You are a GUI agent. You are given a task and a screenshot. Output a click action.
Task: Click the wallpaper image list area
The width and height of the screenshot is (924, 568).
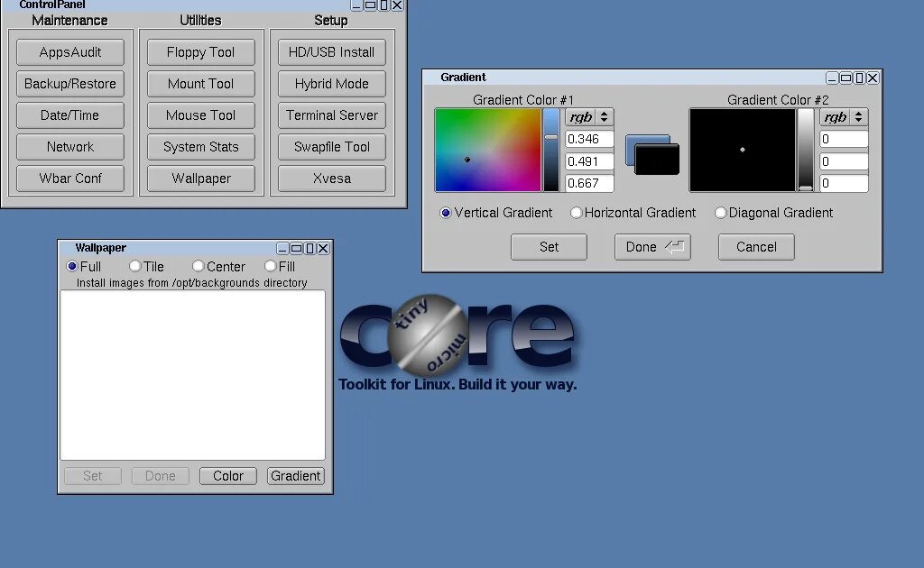(193, 375)
